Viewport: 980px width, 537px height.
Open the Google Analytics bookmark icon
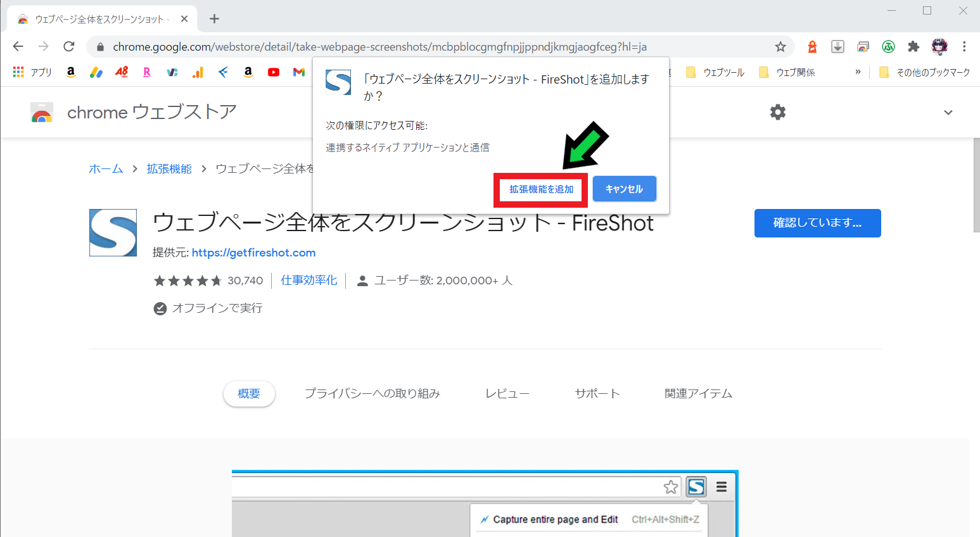[198, 72]
